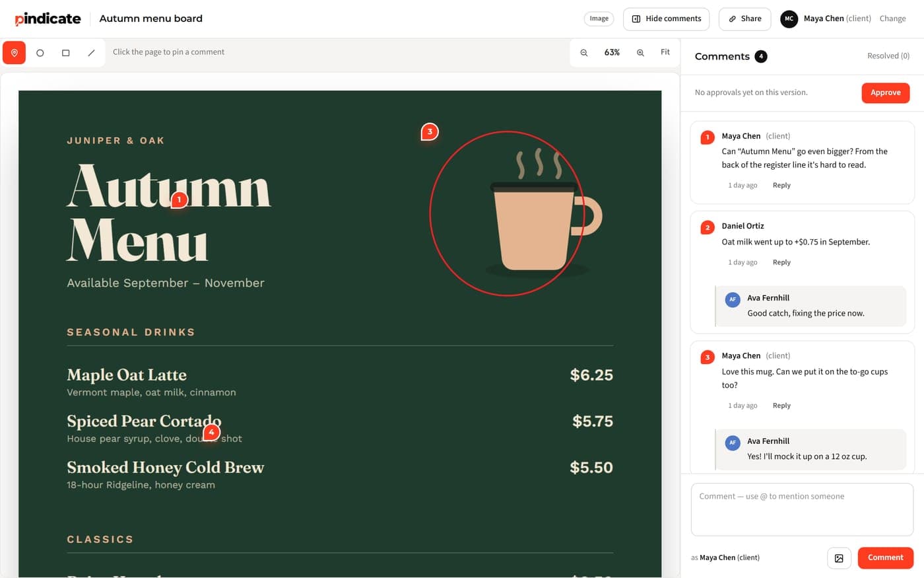Reply to Daniel Ortiz's oat milk comment
The height and width of the screenshot is (578, 924).
pyautogui.click(x=781, y=262)
